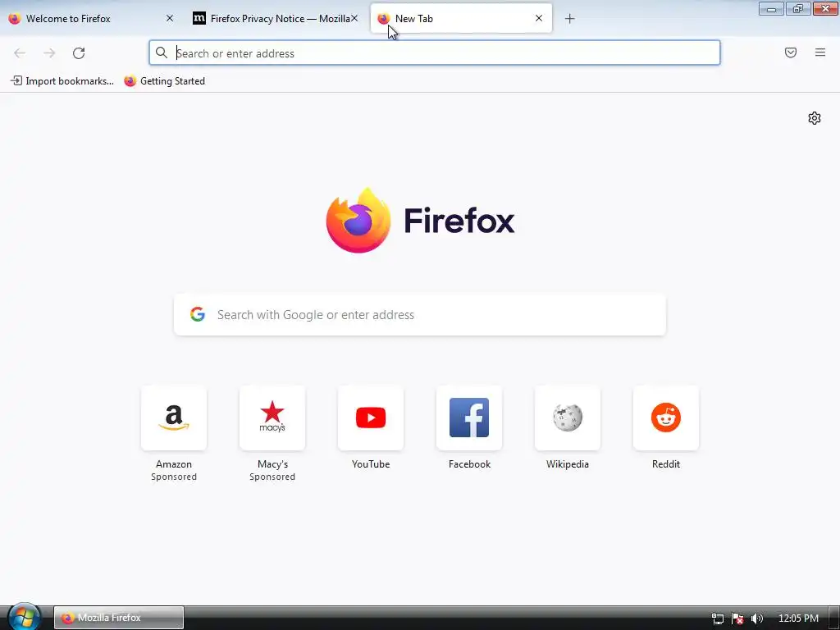Open the Windows Start menu orb

(x=24, y=617)
